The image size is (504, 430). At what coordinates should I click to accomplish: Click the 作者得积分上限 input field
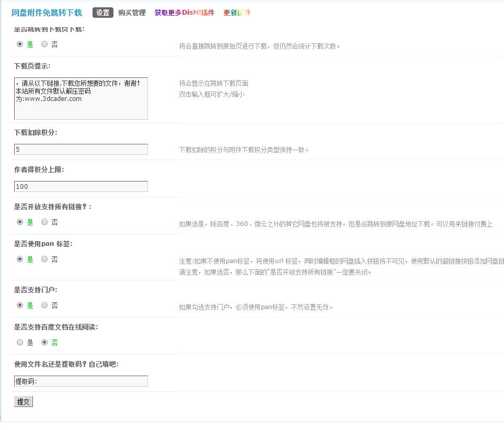pos(81,187)
